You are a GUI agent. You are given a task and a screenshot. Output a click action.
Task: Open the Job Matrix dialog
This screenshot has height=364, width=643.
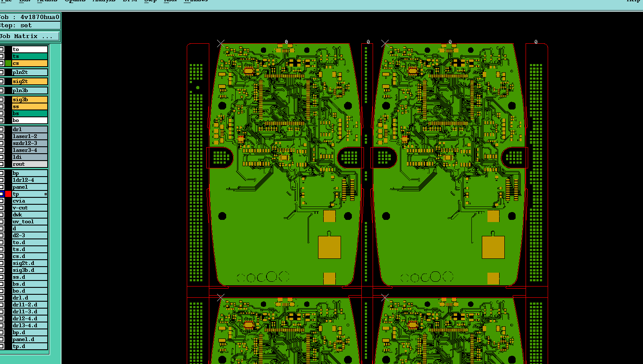click(x=30, y=36)
